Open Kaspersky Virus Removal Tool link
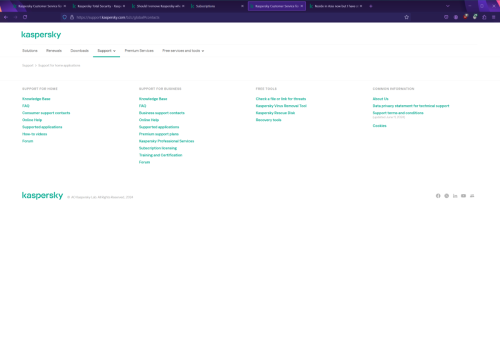Image resolution: width=500 pixels, height=361 pixels. point(281,106)
